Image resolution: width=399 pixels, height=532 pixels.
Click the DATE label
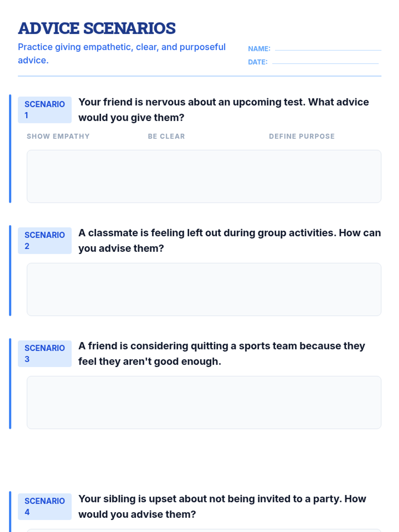258,62
